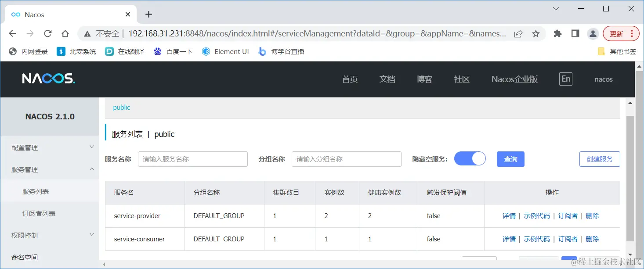Viewport: 644px width, 269px height.
Task: Click the 查询 button
Action: pos(510,159)
